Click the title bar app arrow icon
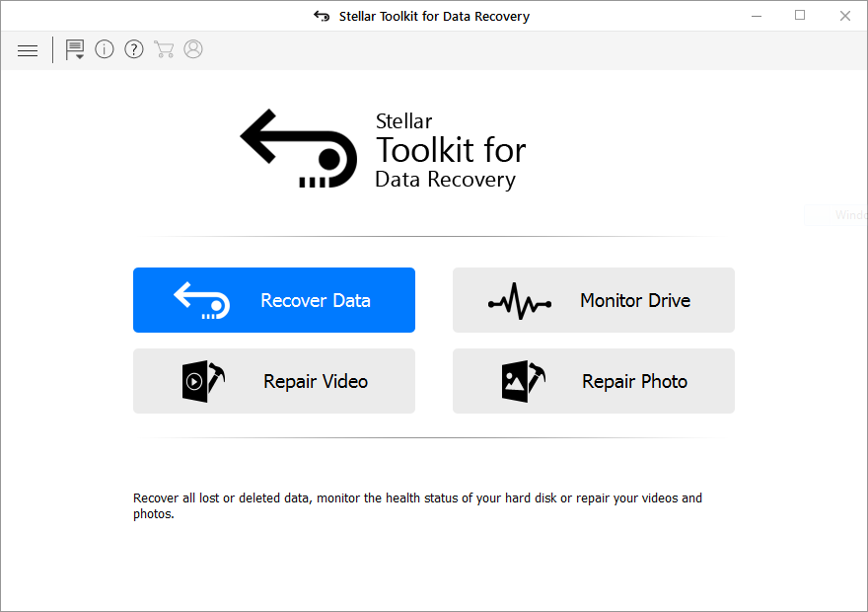 [x=322, y=16]
